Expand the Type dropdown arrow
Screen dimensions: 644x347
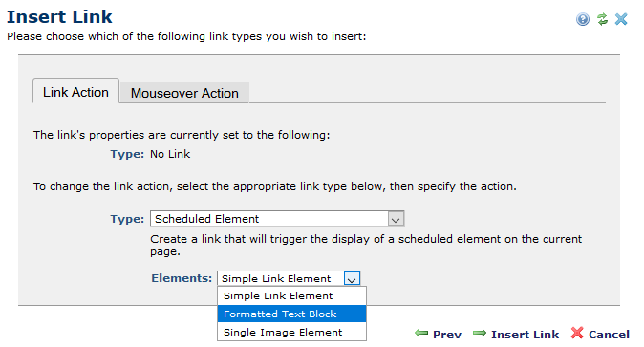point(396,219)
